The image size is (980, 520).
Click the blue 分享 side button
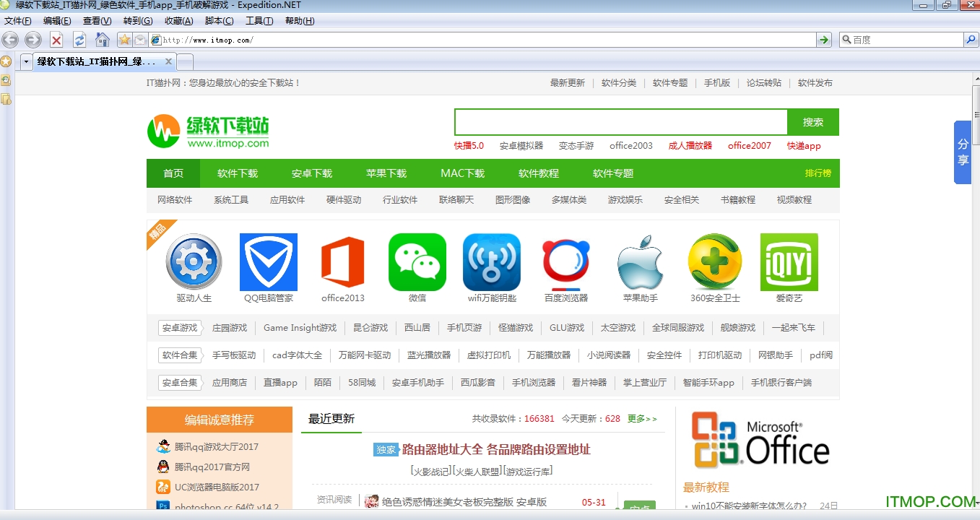[963, 152]
